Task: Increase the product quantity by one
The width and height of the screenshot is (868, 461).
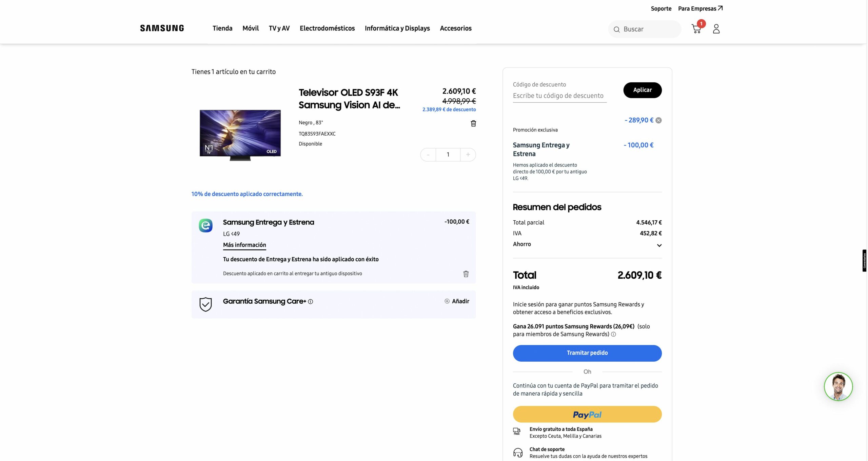Action: tap(468, 155)
